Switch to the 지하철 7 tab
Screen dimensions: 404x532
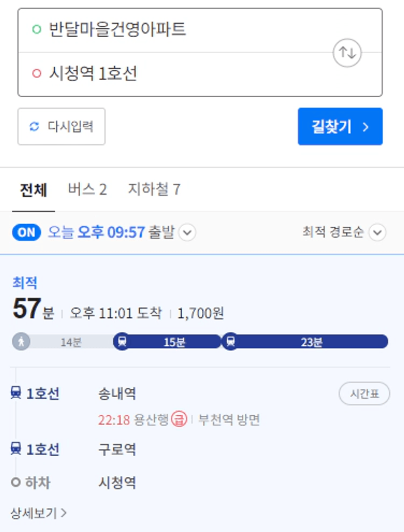click(154, 190)
